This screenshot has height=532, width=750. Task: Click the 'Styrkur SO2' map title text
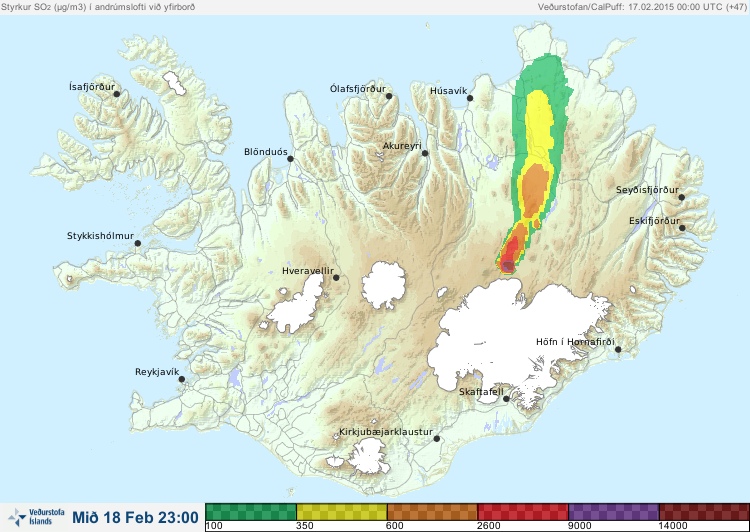tap(98, 7)
